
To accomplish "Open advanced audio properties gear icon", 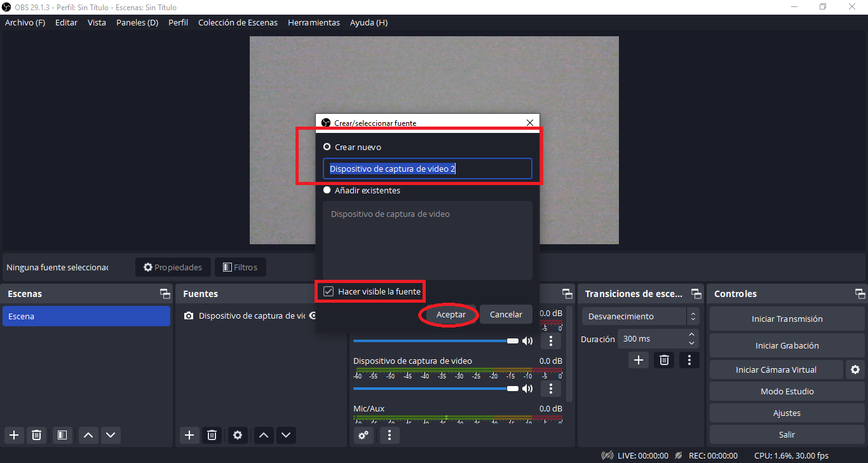I will click(363, 435).
